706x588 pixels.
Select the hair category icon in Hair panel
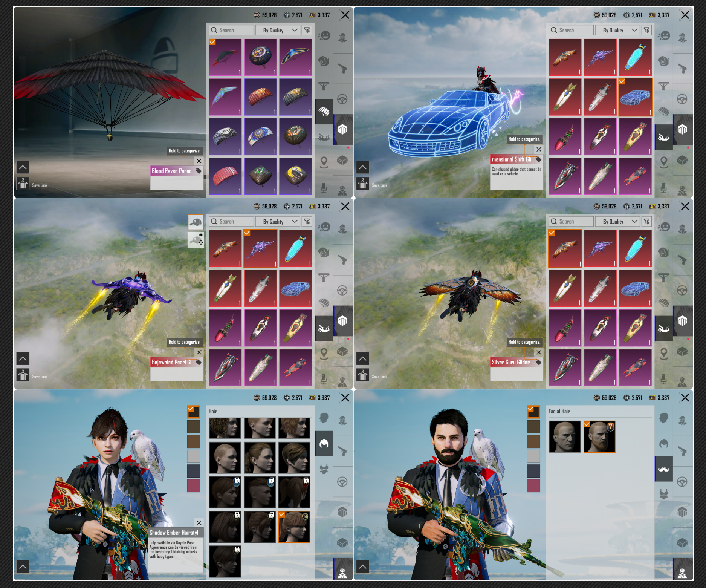pos(324,444)
